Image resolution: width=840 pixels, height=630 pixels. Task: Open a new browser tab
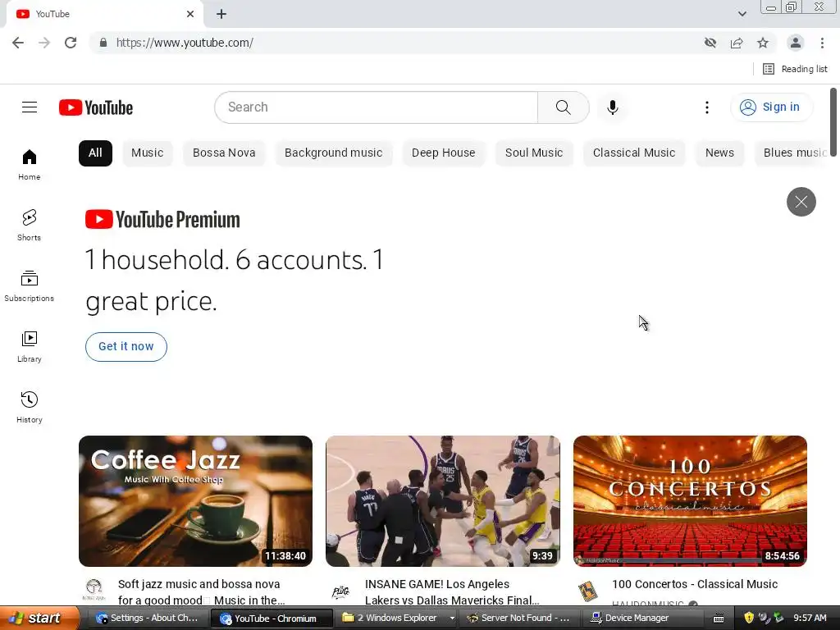[x=221, y=14]
